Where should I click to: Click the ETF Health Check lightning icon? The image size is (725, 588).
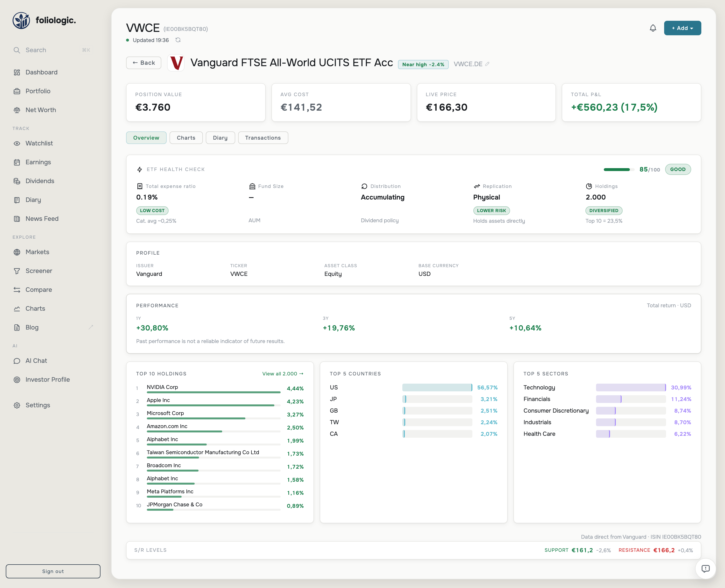(140, 169)
